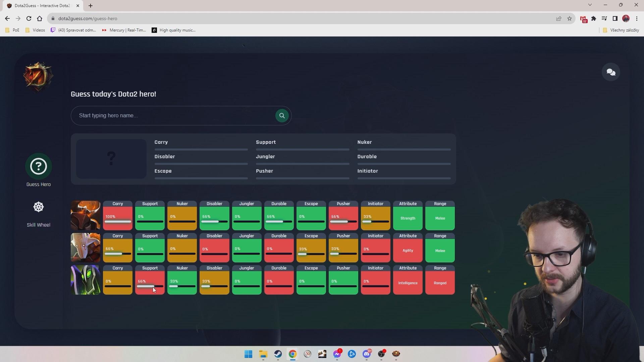Open new tab with plus icon
Screen dimensions: 644x362
point(90,6)
